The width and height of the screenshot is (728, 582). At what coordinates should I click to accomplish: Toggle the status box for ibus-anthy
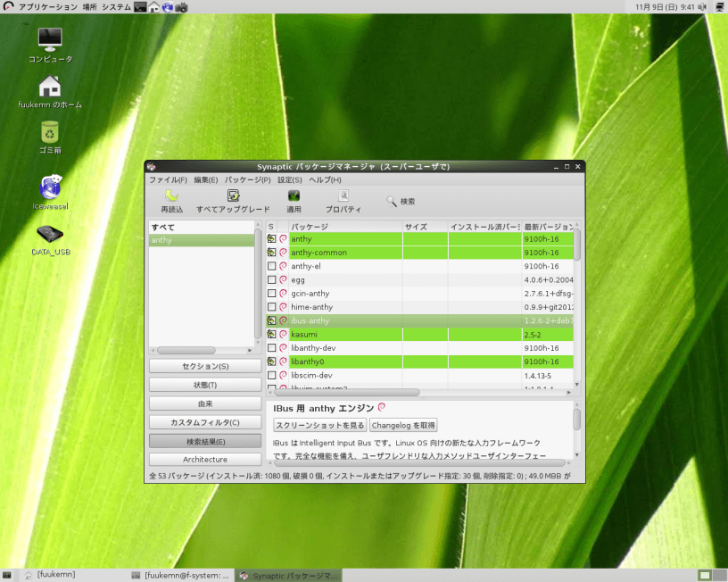click(271, 320)
